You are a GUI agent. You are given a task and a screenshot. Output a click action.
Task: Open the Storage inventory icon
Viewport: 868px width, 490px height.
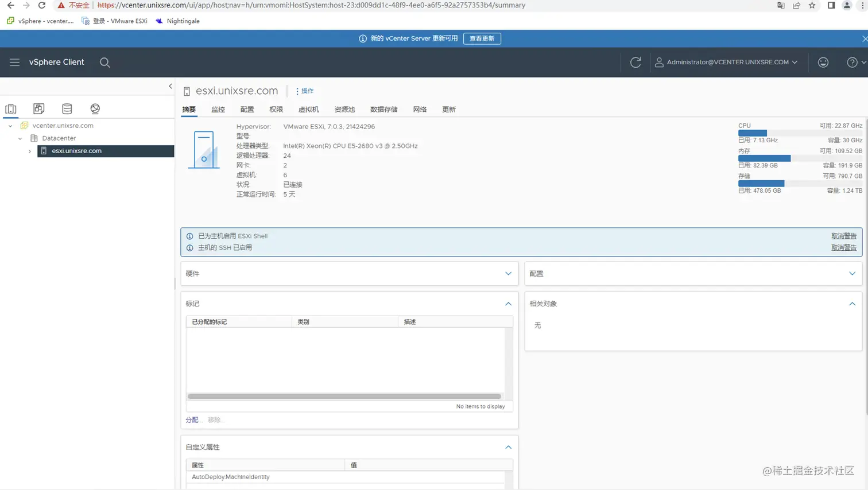67,108
